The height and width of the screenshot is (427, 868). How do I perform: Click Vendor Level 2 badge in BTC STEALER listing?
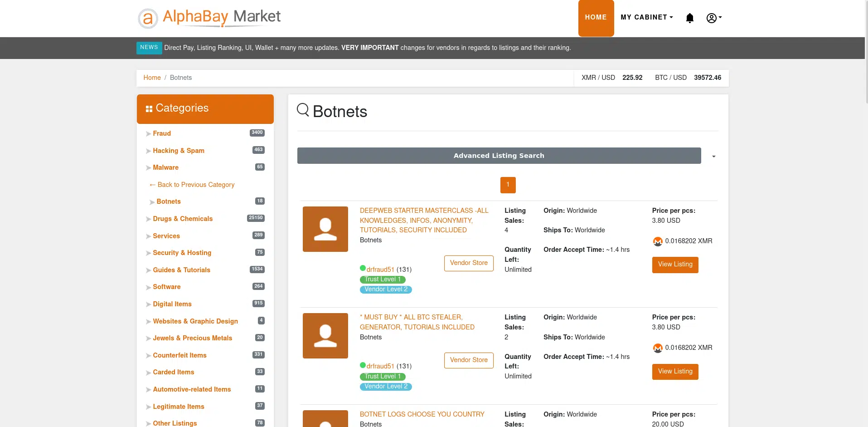(386, 387)
